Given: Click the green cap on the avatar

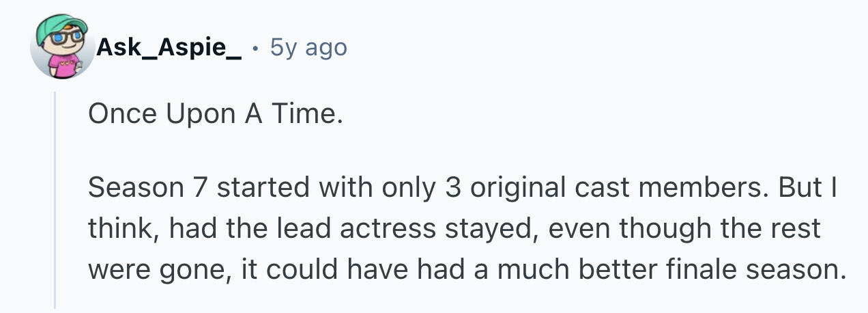Looking at the screenshot, I should tap(61, 26).
